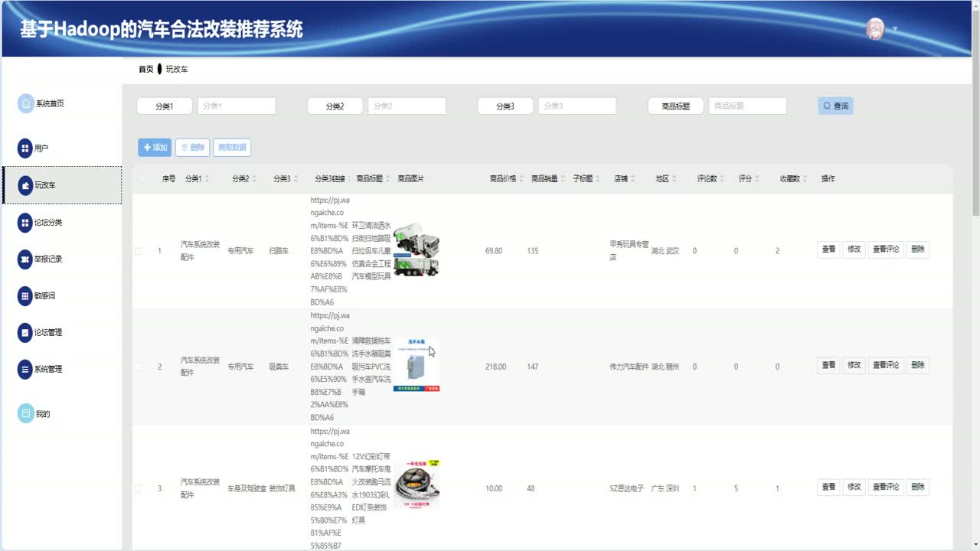The image size is (980, 551).
Task: Sort by 商品价格 column arrows
Action: click(x=521, y=179)
